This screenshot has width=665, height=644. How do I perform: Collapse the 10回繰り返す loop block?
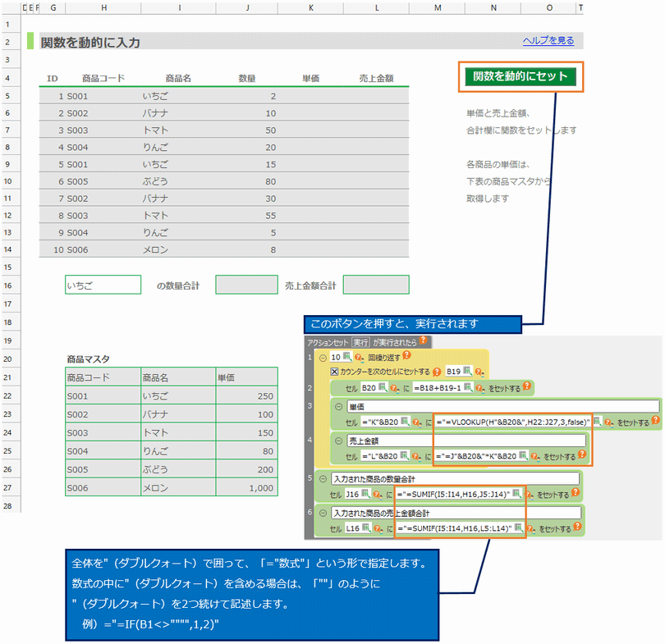point(323,358)
